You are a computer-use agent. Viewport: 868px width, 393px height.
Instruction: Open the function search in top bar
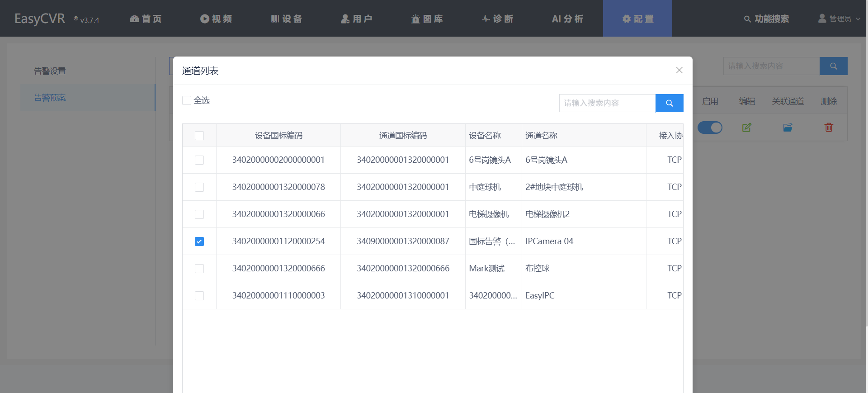(x=766, y=19)
